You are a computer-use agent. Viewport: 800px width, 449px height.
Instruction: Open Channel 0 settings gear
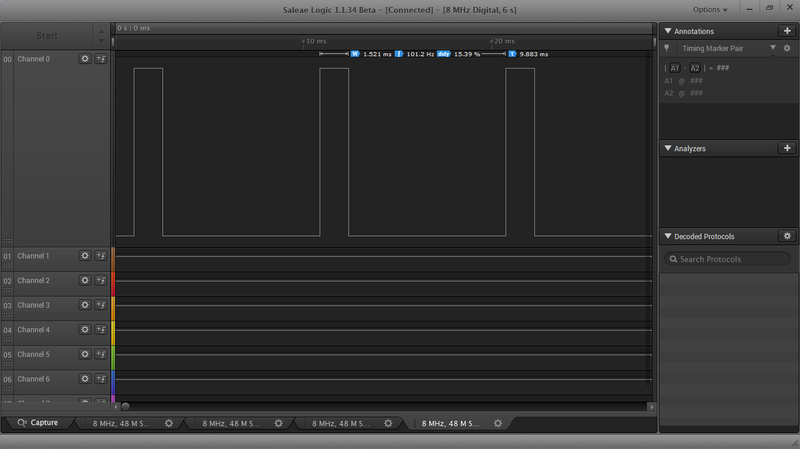point(85,59)
